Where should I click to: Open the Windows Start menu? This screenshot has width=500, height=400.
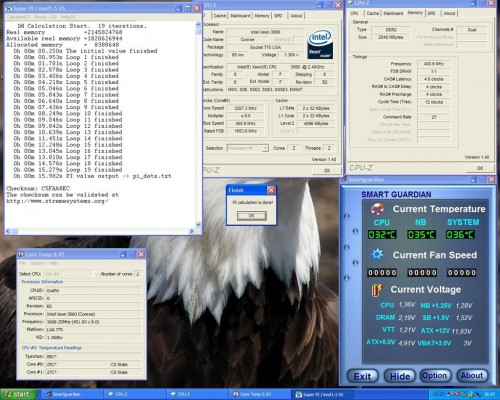[x=18, y=394]
